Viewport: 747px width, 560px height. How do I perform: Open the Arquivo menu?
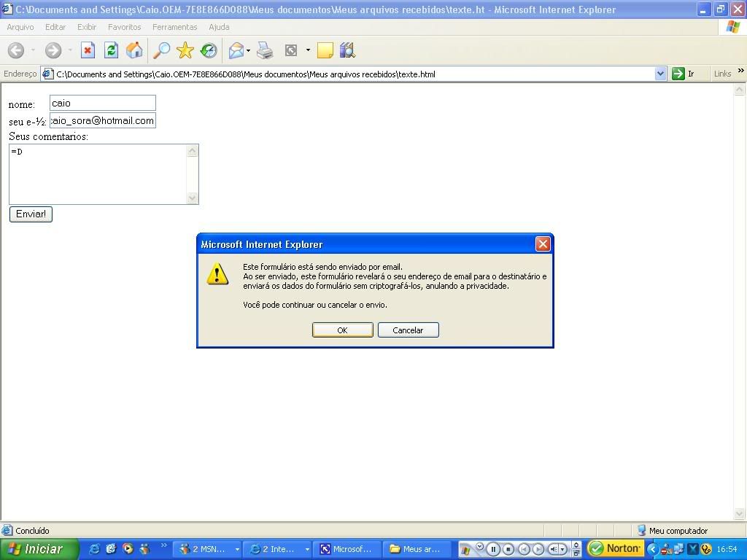click(20, 27)
